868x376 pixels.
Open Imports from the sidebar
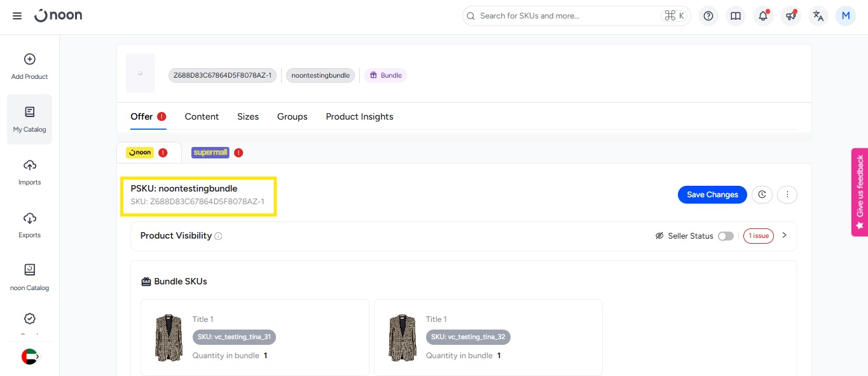[x=29, y=172]
